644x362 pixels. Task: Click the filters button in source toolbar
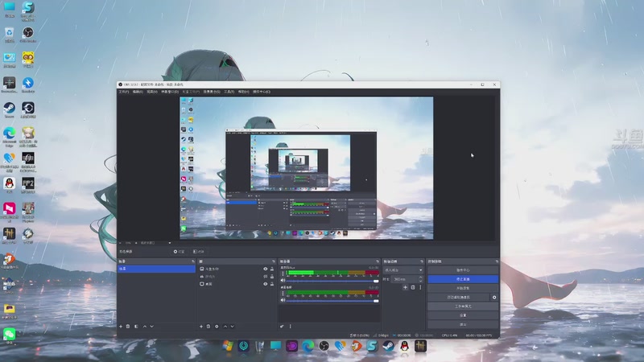(x=199, y=252)
